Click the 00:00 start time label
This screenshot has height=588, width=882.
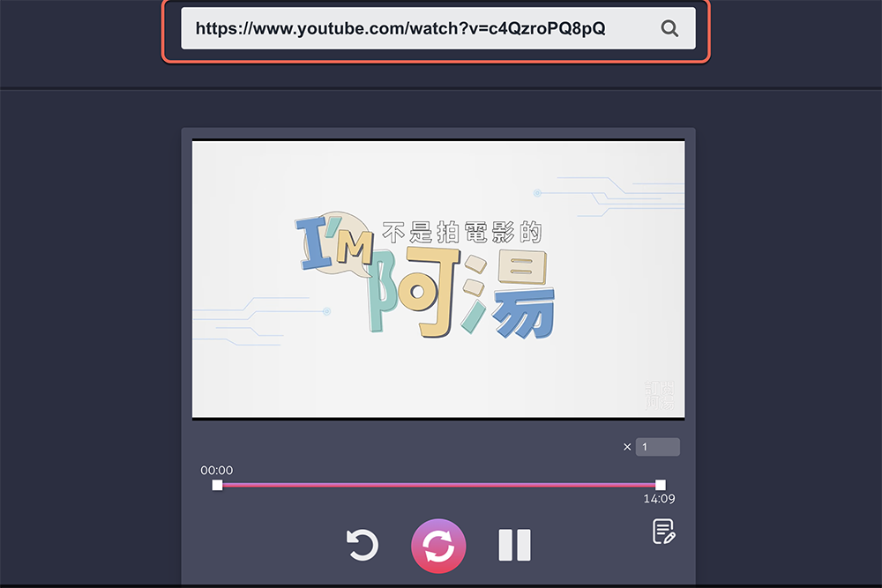coord(216,470)
